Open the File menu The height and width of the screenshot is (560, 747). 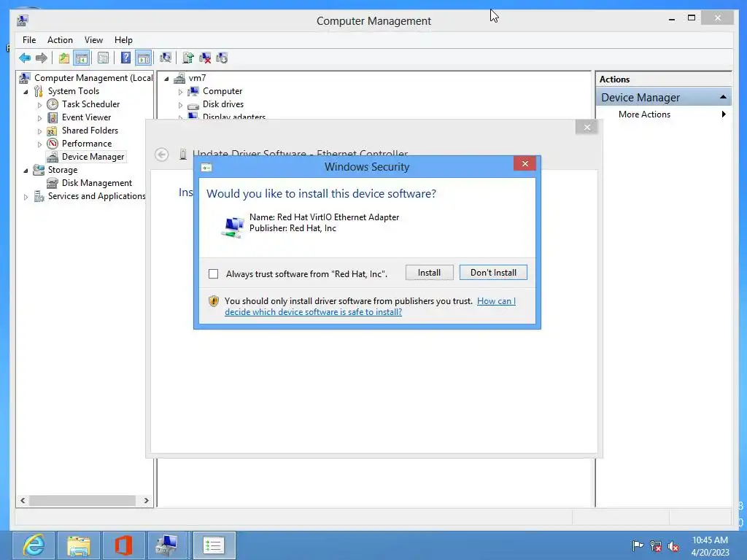[29, 40]
